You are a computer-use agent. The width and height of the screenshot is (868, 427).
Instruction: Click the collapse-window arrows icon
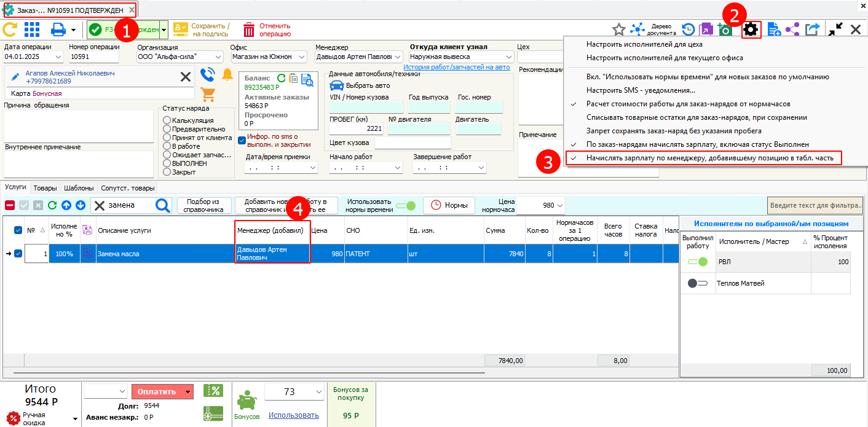pos(835,29)
